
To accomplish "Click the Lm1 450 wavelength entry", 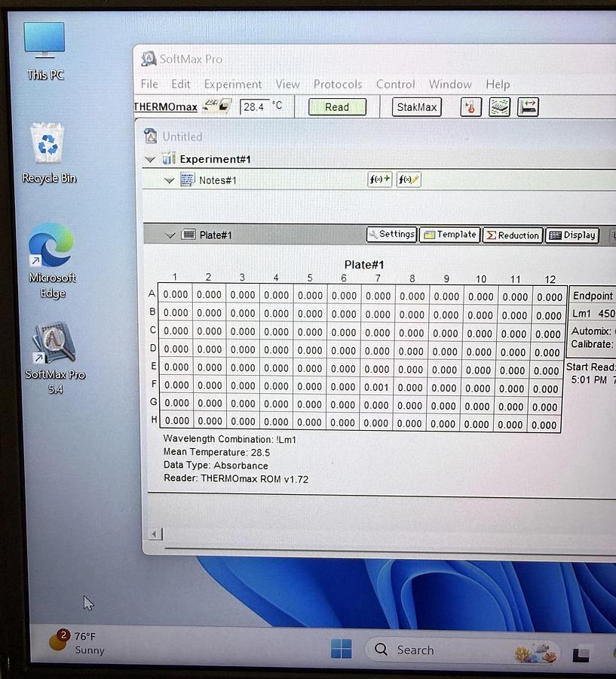I will pyautogui.click(x=593, y=313).
